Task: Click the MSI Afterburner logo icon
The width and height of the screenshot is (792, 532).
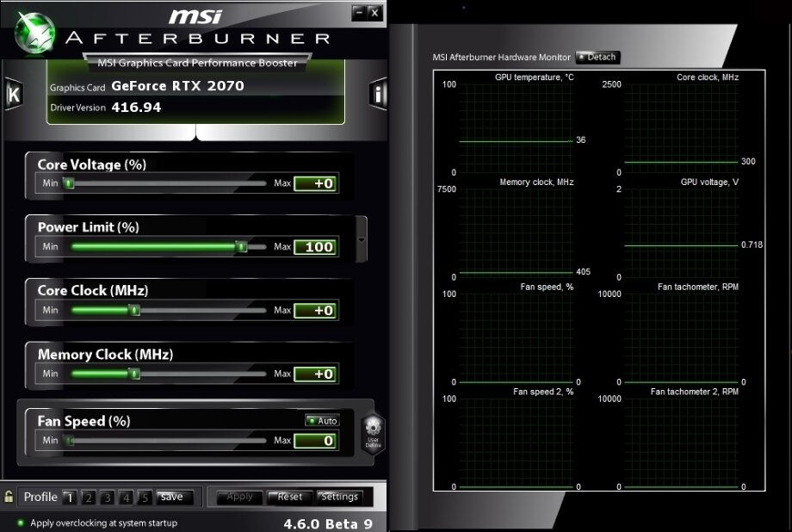Action: pyautogui.click(x=34, y=33)
